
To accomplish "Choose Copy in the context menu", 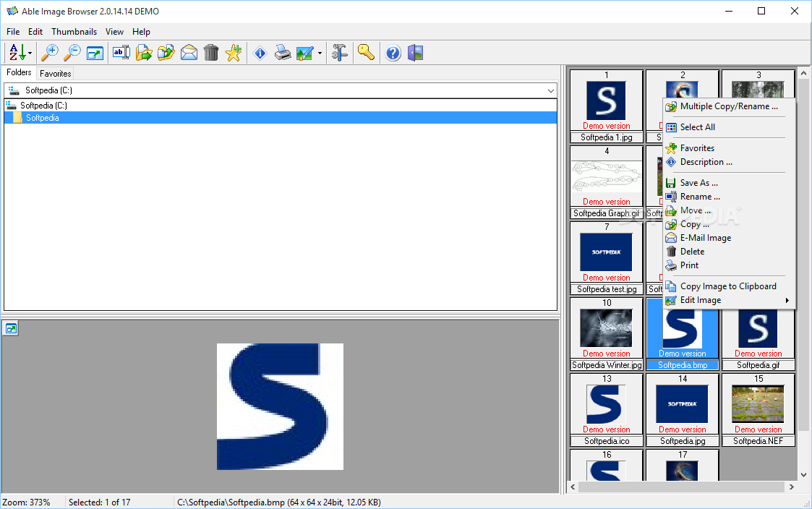I will click(729, 224).
